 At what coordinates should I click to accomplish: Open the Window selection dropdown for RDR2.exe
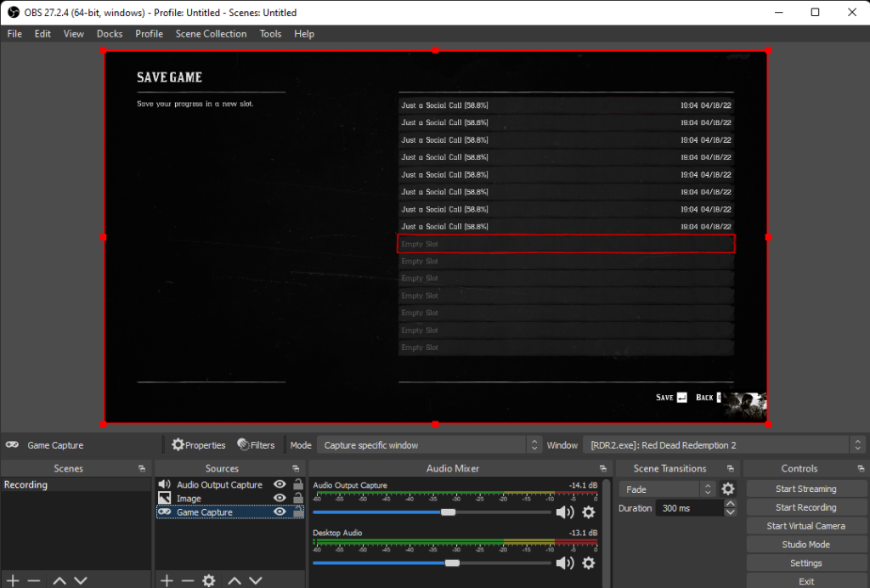point(724,445)
